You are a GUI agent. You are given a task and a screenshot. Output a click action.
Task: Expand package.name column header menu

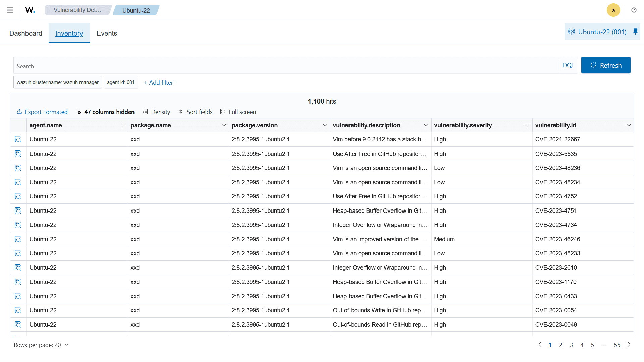pos(224,125)
